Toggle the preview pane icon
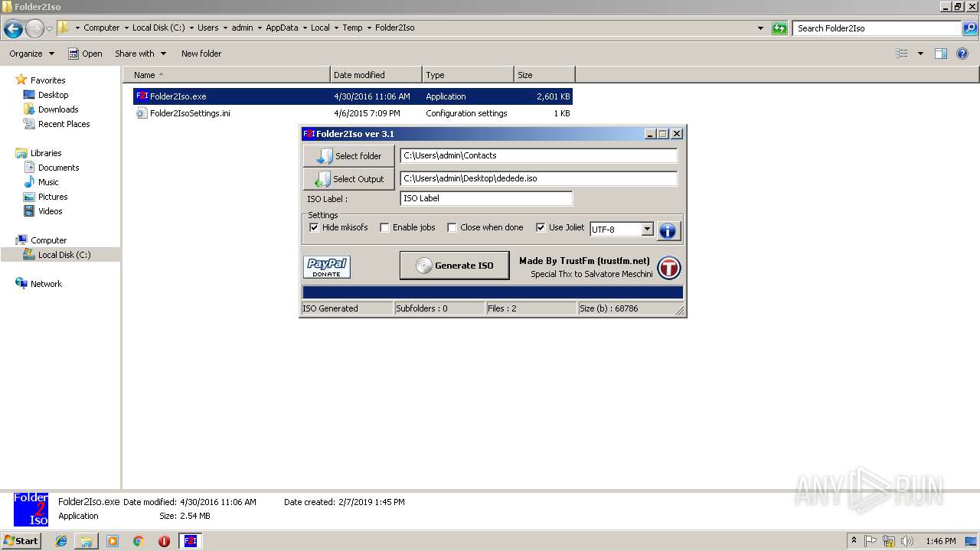This screenshot has width=980, height=551. (941, 54)
